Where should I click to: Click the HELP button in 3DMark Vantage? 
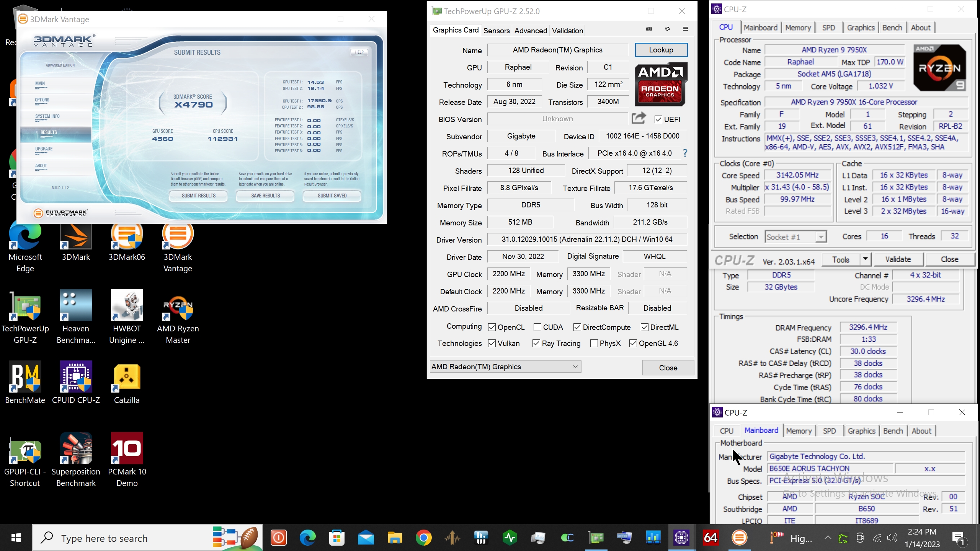click(359, 52)
